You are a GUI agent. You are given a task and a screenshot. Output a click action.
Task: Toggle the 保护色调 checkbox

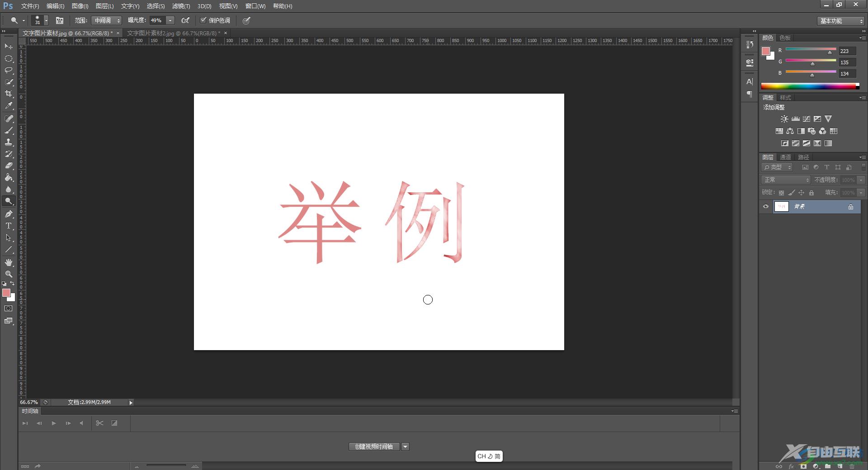pyautogui.click(x=203, y=20)
